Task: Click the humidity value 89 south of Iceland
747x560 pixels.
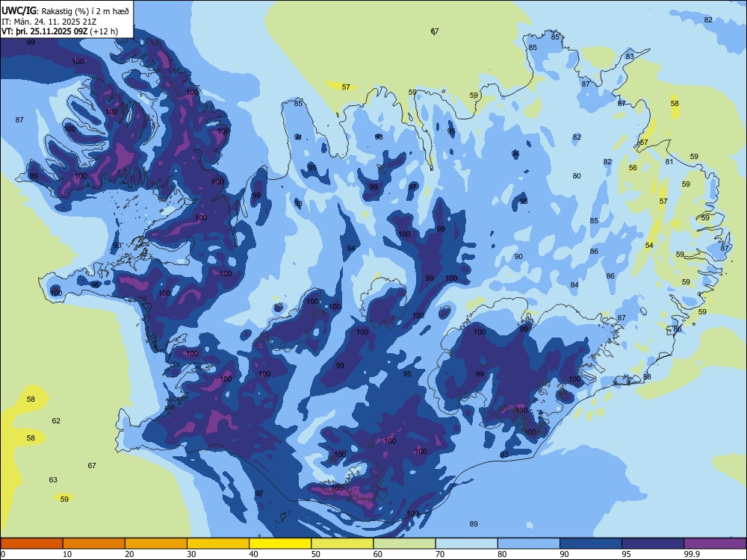Action: click(474, 524)
